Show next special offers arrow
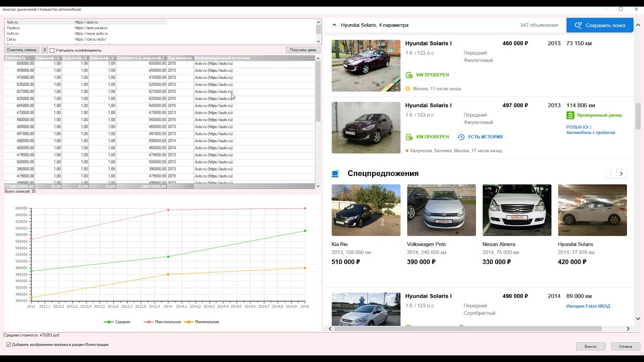The width and height of the screenshot is (644, 362). [621, 173]
